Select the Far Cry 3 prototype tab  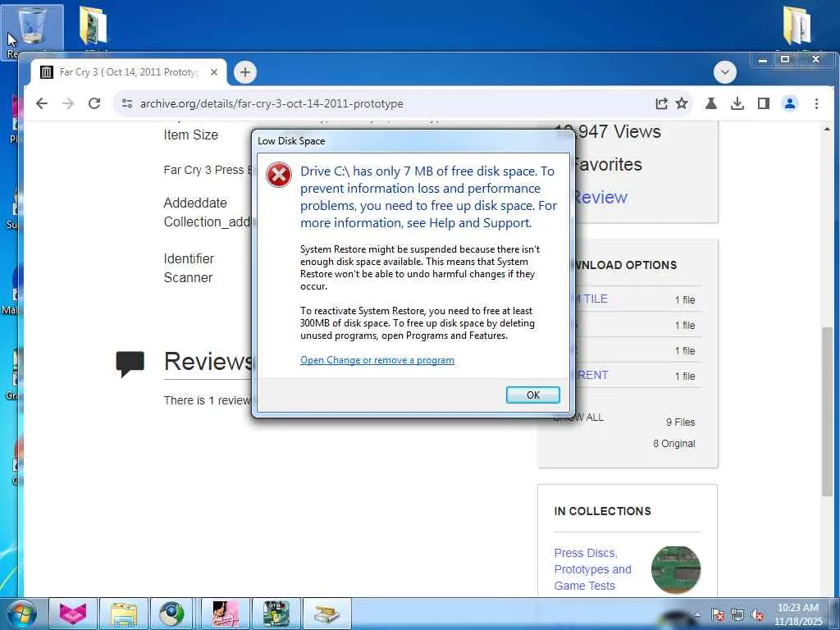[x=129, y=72]
